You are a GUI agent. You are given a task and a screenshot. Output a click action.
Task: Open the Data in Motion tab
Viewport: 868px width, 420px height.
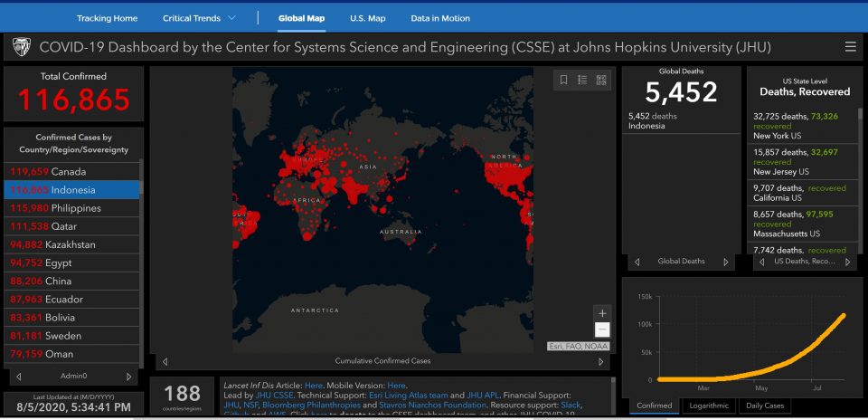pos(440,18)
